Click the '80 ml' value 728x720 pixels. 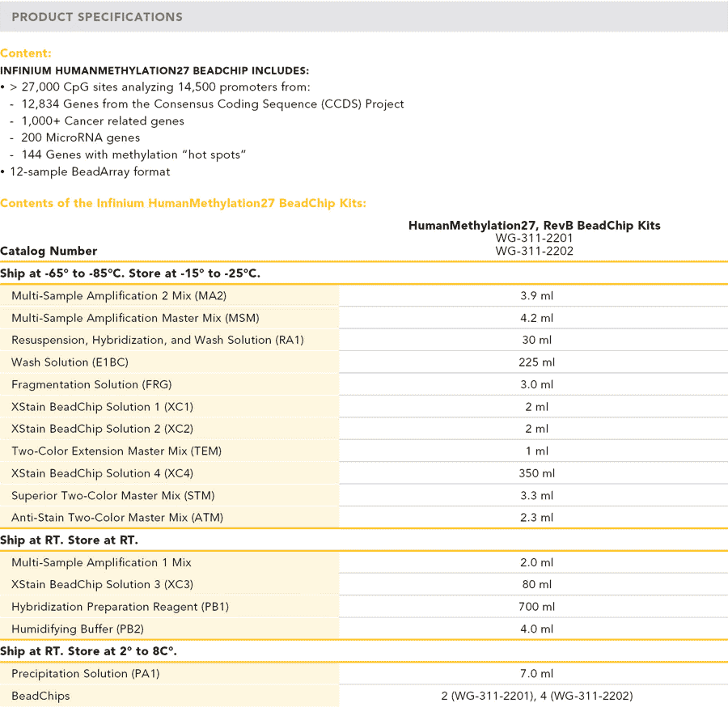tap(537, 584)
